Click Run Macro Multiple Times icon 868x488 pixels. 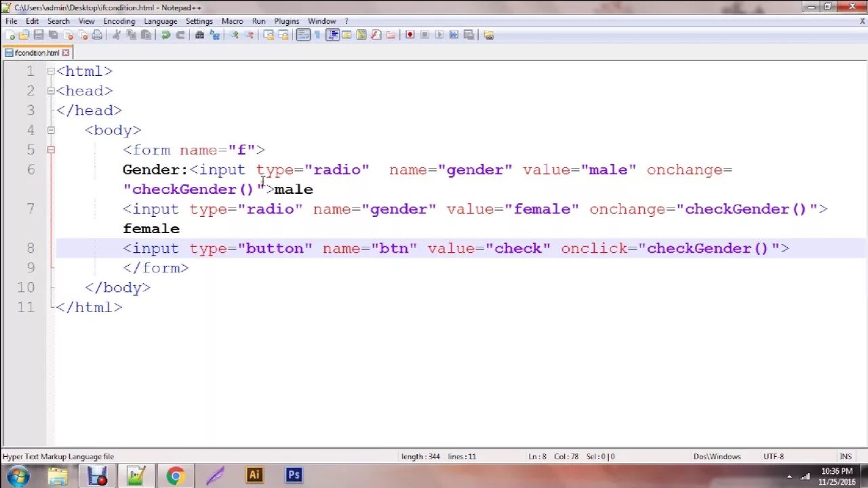(454, 35)
